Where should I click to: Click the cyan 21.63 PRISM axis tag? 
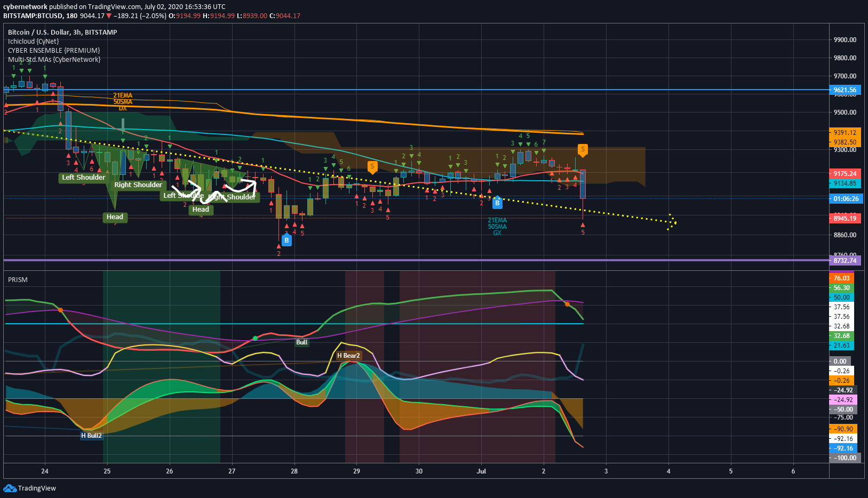pyautogui.click(x=841, y=346)
